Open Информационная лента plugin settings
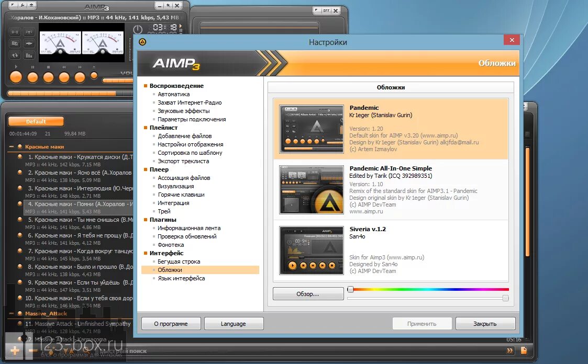This screenshot has height=364, width=588. point(189,227)
